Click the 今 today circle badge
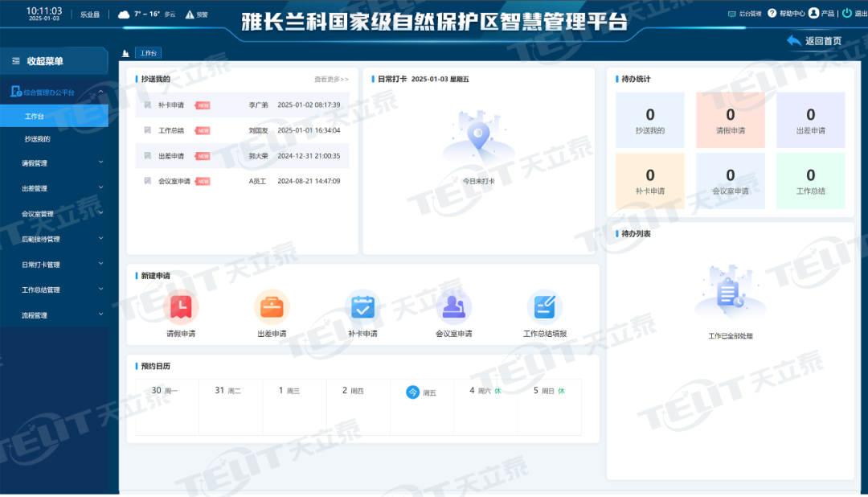This screenshot has width=868, height=497. [412, 392]
